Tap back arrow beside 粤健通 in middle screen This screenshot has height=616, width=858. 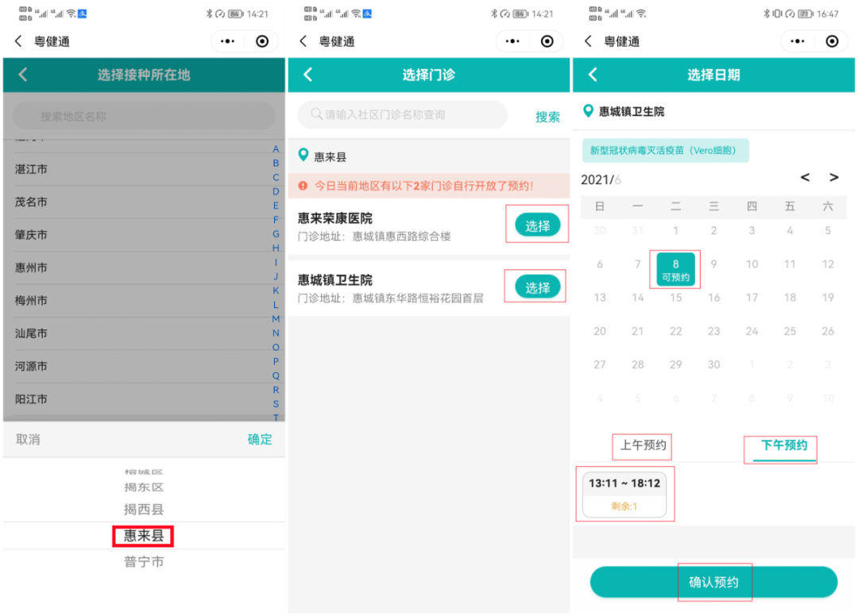click(303, 41)
